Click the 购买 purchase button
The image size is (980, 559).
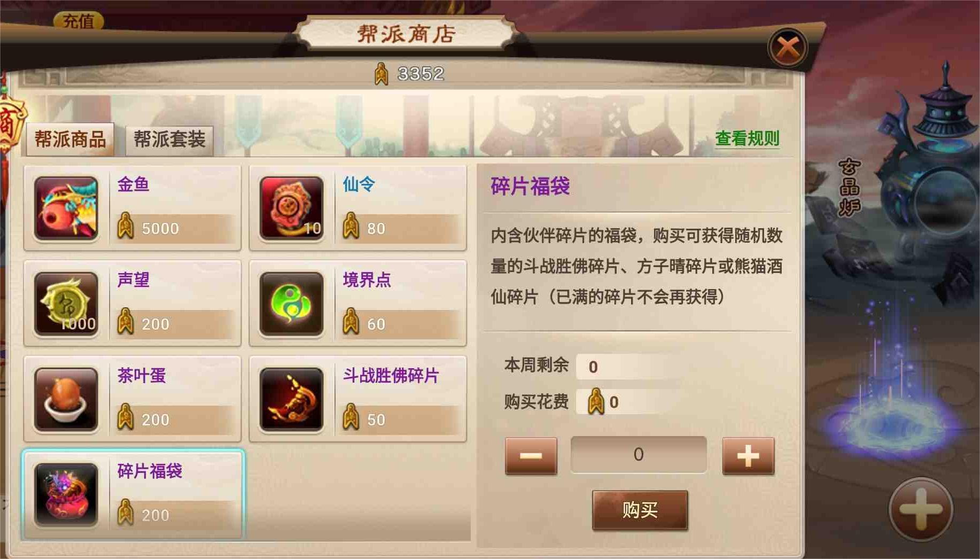click(640, 510)
